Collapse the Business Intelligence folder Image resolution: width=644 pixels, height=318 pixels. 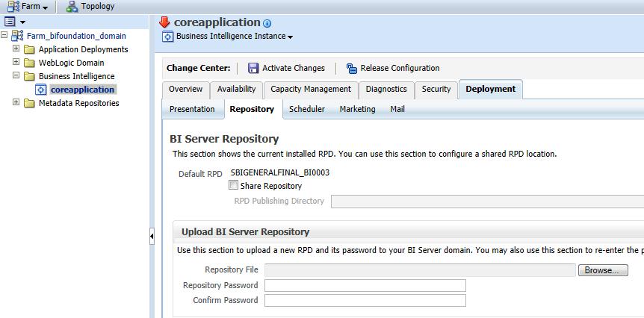pyautogui.click(x=16, y=75)
